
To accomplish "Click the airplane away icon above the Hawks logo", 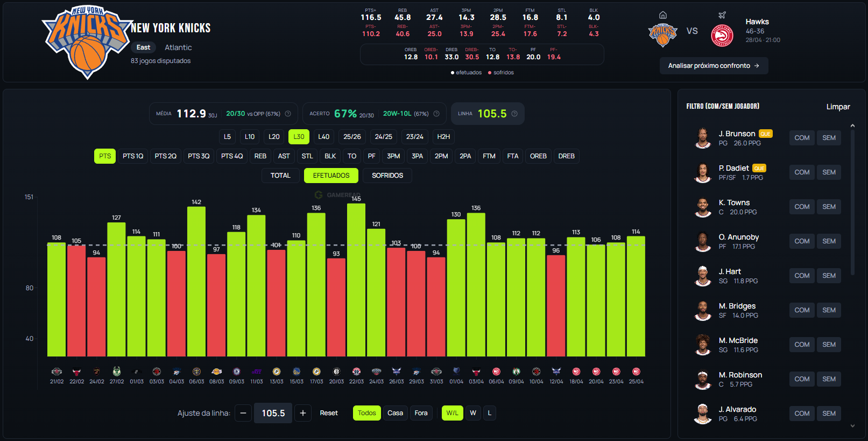I will [722, 15].
